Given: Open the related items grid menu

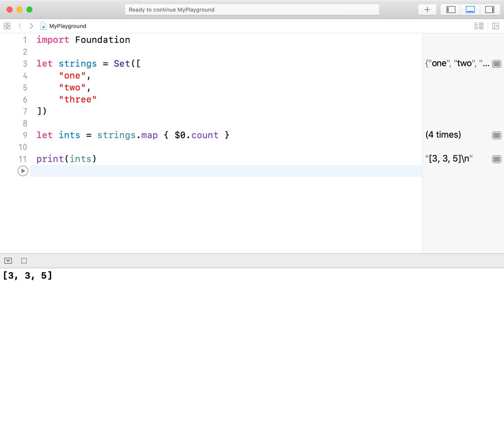Looking at the screenshot, I should [x=7, y=26].
